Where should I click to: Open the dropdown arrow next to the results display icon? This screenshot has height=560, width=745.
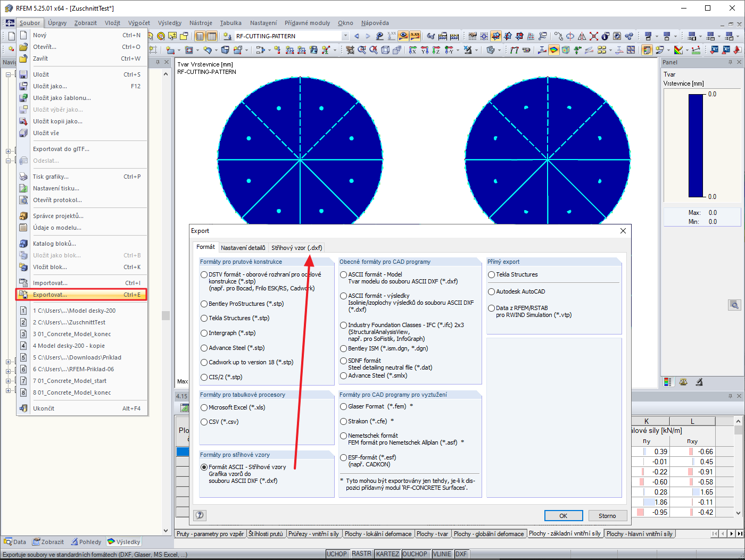657,36
